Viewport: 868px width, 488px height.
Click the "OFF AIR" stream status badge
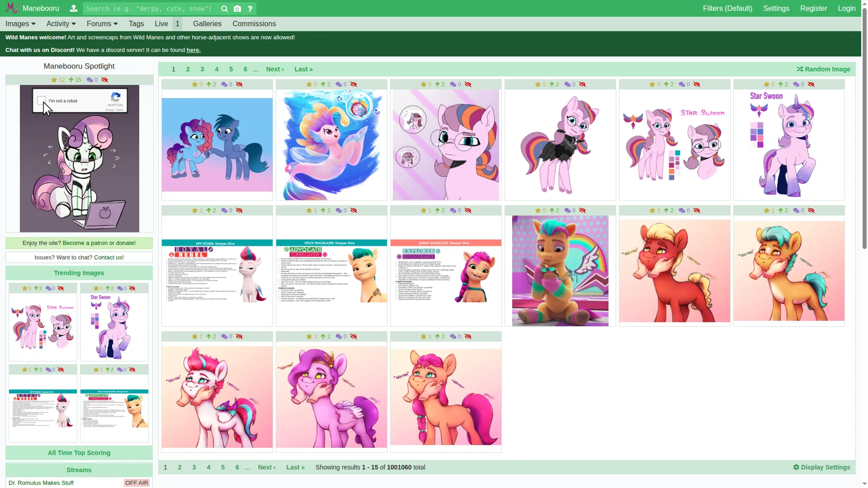coord(137,483)
